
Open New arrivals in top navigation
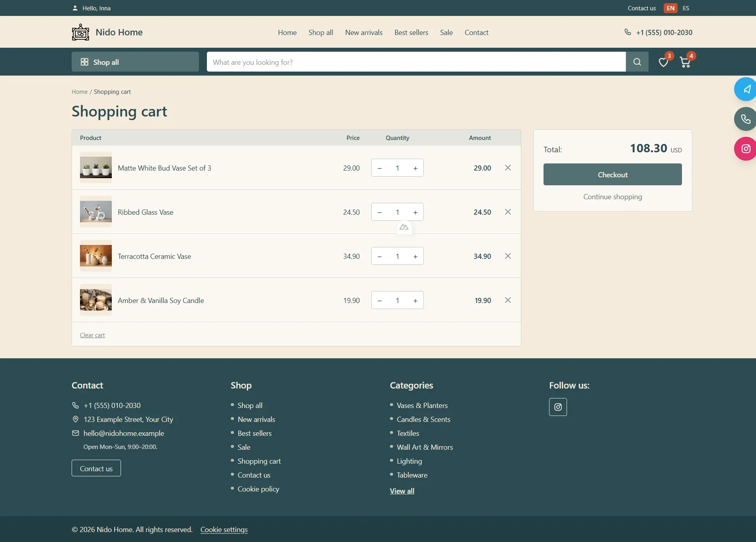[364, 33]
